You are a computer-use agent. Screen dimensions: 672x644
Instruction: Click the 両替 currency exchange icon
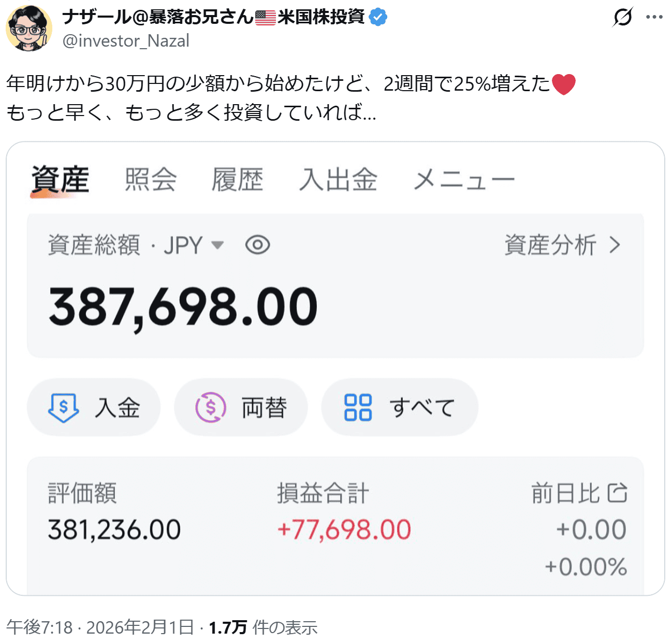[x=211, y=407]
